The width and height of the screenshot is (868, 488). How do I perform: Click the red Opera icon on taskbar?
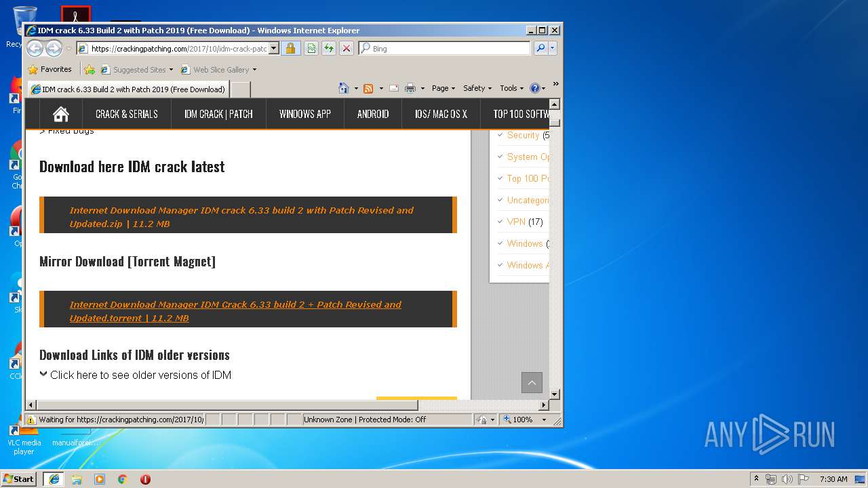point(145,479)
